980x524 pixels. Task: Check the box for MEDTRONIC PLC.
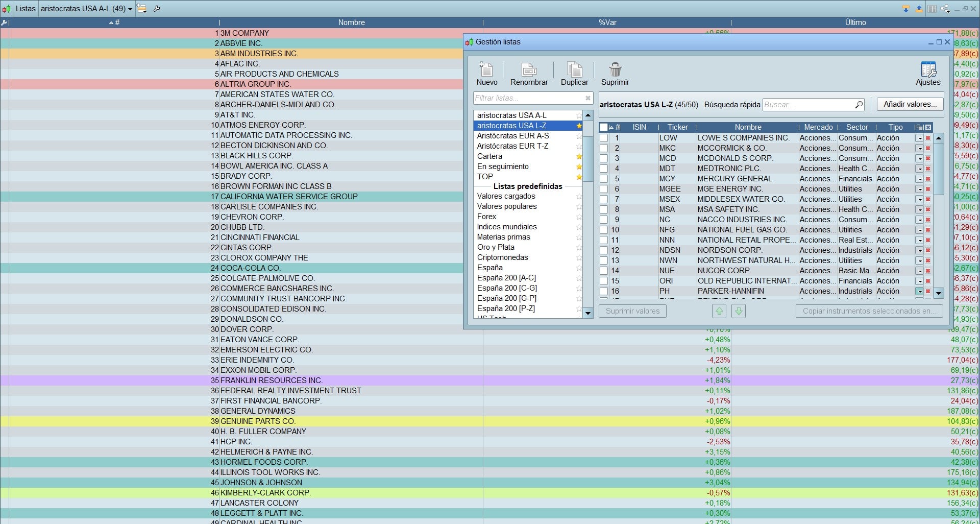(x=604, y=169)
